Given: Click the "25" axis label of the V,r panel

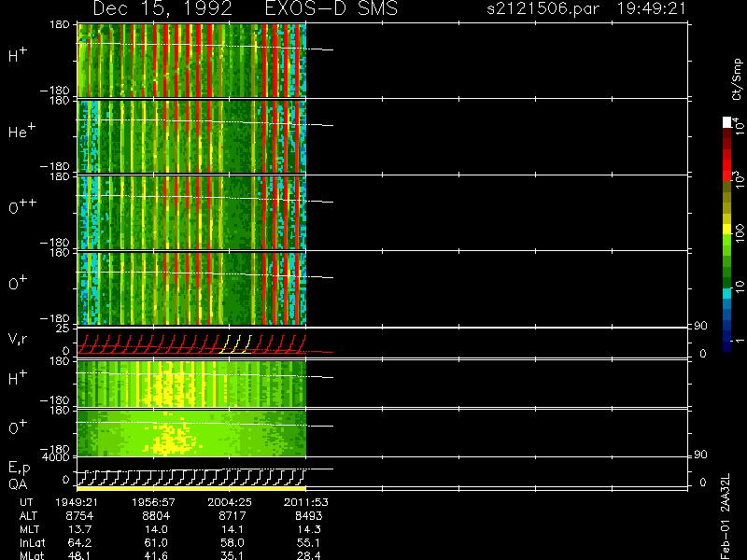Looking at the screenshot, I should (62, 329).
